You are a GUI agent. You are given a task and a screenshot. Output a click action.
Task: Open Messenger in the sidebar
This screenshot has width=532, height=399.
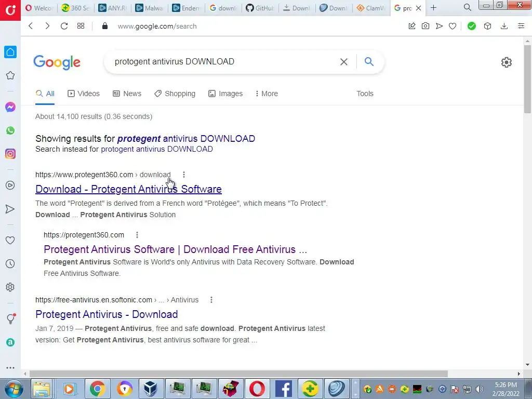tap(10, 107)
